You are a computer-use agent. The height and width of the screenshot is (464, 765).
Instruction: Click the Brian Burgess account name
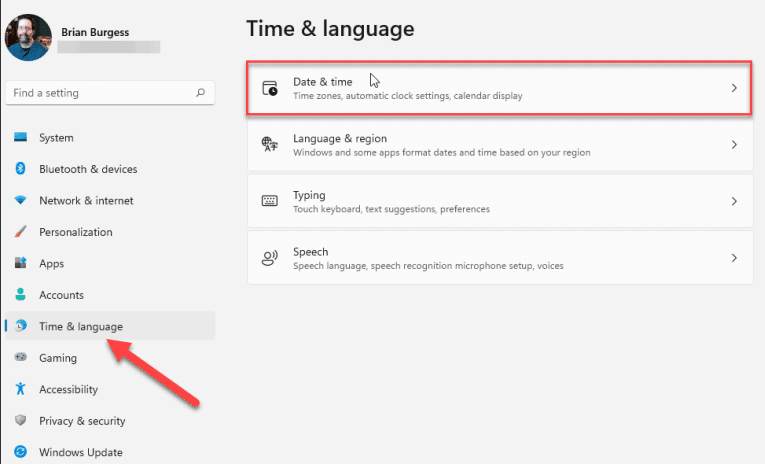coord(95,32)
